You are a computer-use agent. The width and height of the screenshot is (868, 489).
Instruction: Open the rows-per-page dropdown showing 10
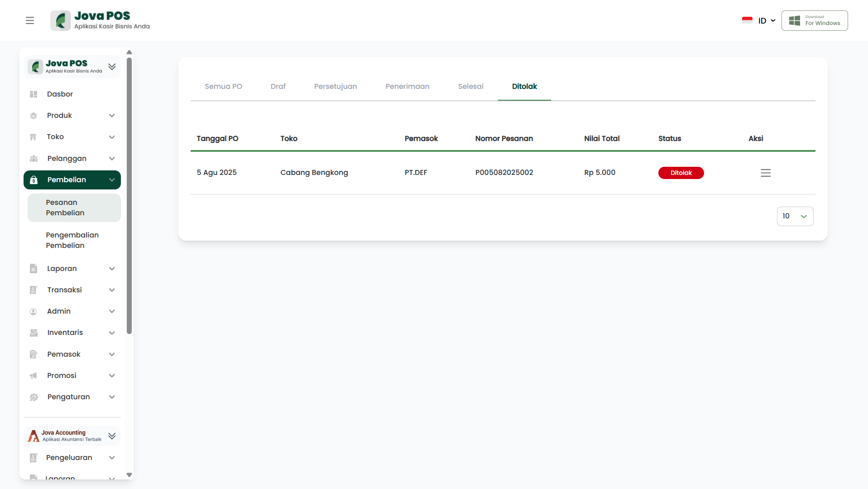click(795, 216)
